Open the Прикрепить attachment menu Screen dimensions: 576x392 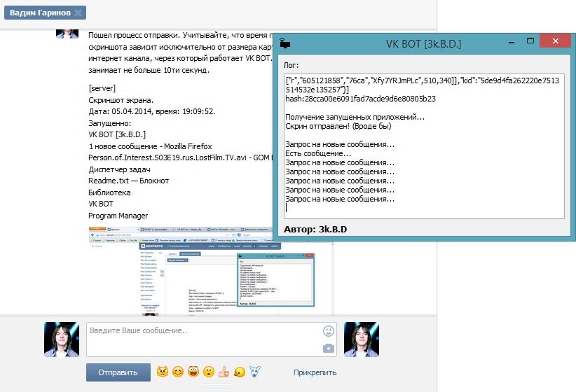[x=315, y=372]
